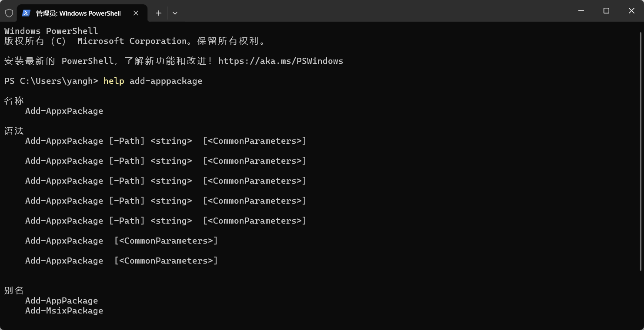Maximize the terminal window
The width and height of the screenshot is (644, 330).
point(606,11)
